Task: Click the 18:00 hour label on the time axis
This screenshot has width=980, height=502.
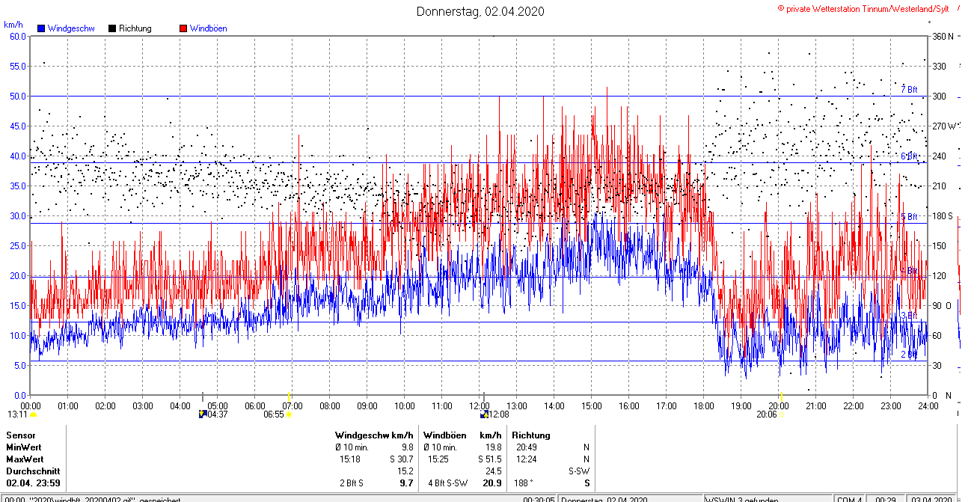Action: point(704,405)
